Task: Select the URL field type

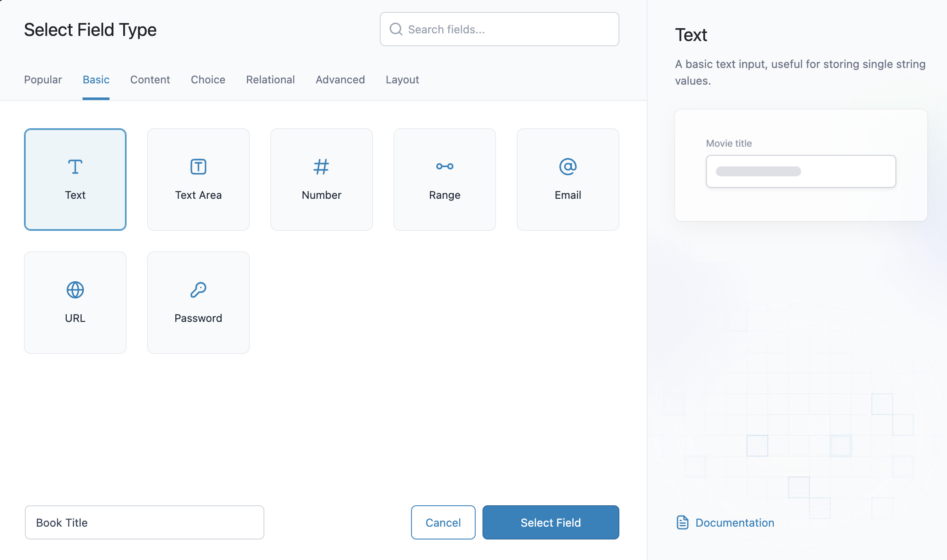Action: pos(75,303)
